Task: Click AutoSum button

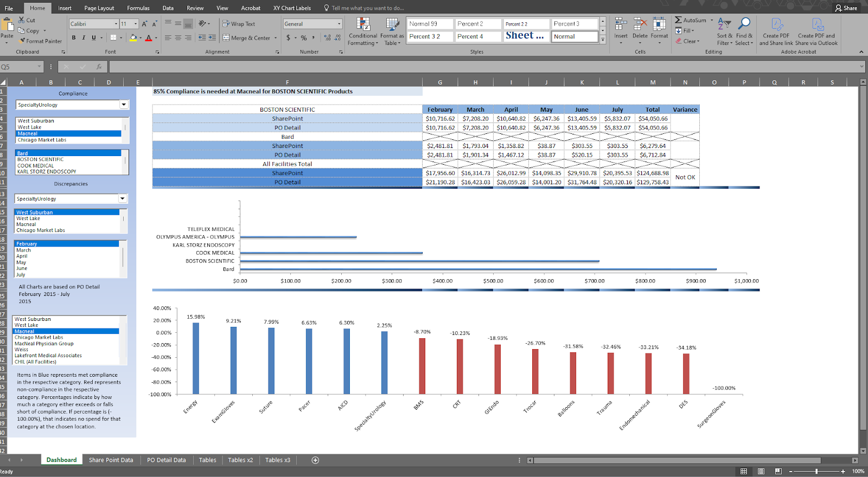Action: point(691,20)
